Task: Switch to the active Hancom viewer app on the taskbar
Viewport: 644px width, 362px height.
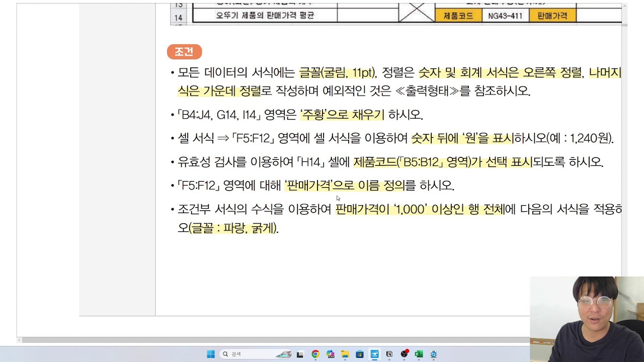Action: pos(375,354)
